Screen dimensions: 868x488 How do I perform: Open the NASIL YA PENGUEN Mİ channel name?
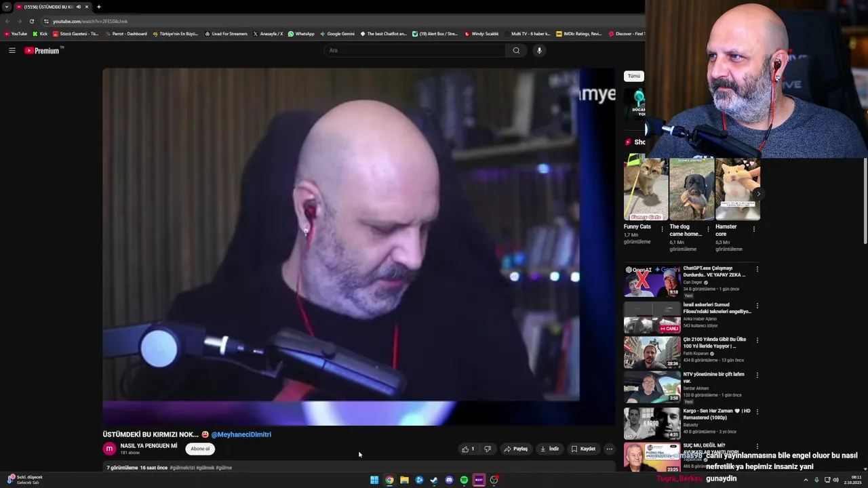click(x=149, y=446)
